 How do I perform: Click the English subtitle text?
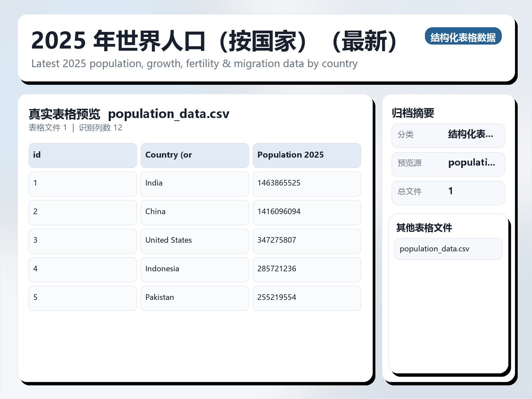[x=194, y=64]
